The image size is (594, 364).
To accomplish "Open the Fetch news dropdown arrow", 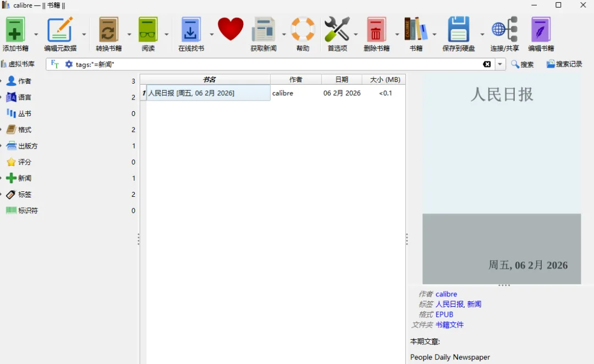I will pos(284,34).
